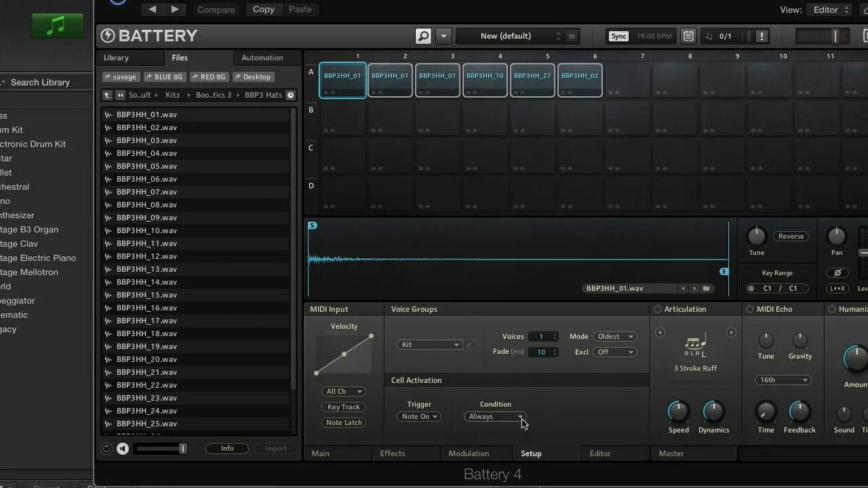Click the Key Range MIDI learn icon
The width and height of the screenshot is (868, 488).
coord(751,288)
